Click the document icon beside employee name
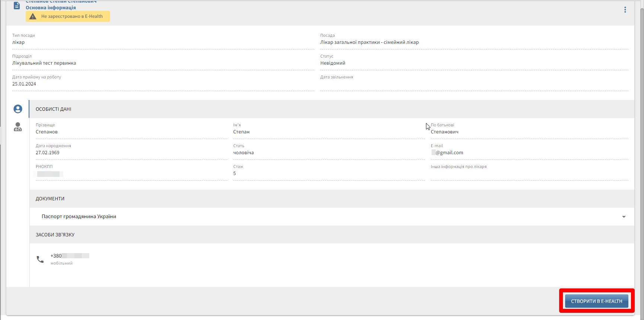The image size is (644, 320). tap(17, 6)
